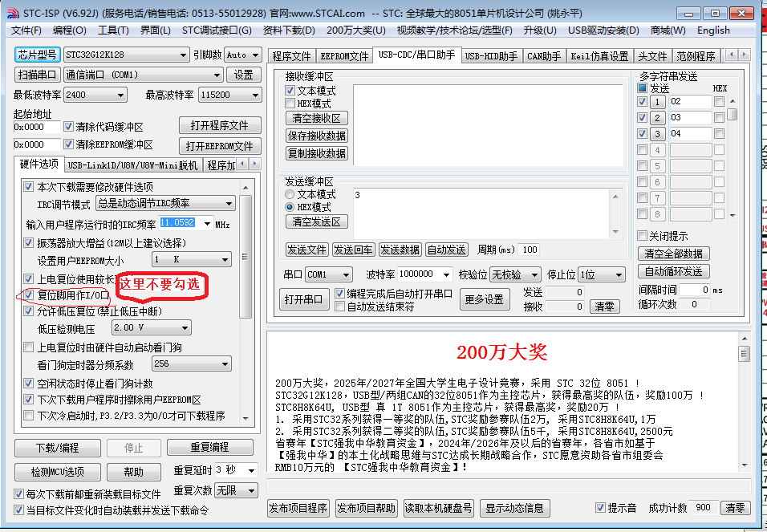The height and width of the screenshot is (532, 767).
Task: Open 引脚数 Auto dropdown
Action: (242, 55)
